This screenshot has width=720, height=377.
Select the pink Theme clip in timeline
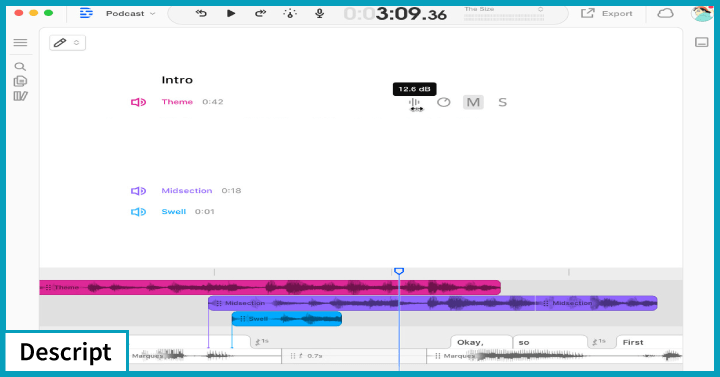[x=270, y=287]
